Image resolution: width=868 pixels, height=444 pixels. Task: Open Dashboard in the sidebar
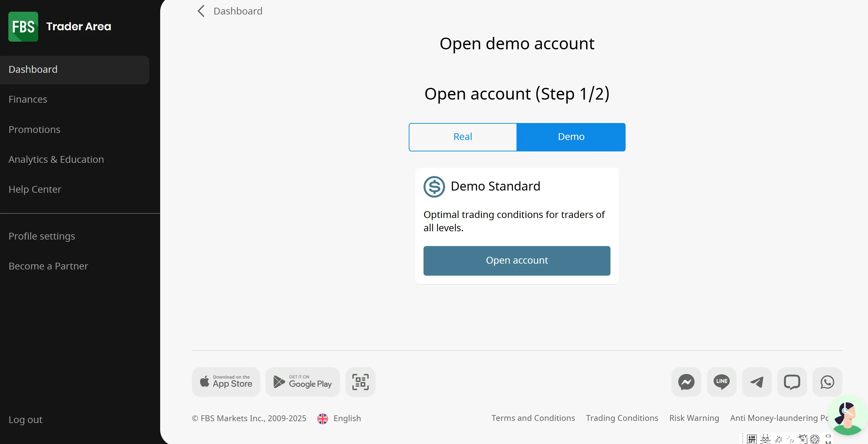click(x=75, y=70)
